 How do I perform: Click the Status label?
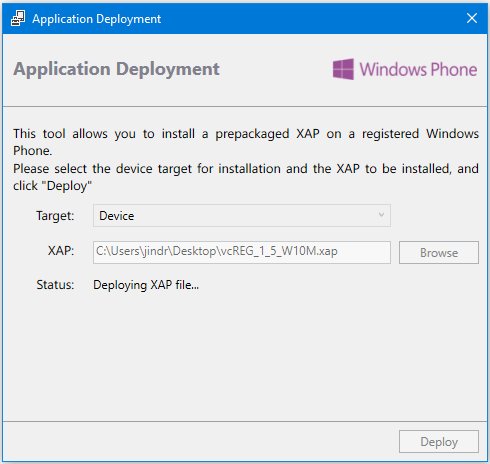pyautogui.click(x=55, y=285)
